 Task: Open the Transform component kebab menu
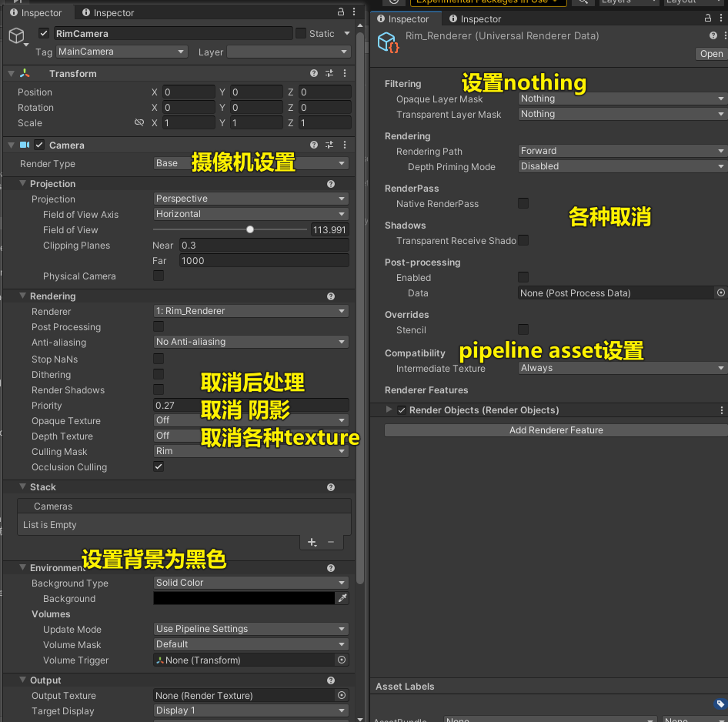click(344, 73)
